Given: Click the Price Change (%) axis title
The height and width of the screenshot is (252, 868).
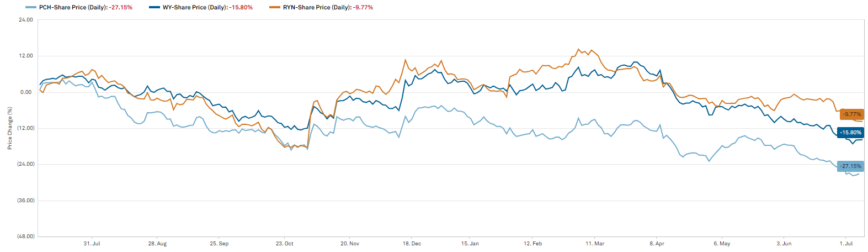Looking at the screenshot, I should click(x=10, y=128).
